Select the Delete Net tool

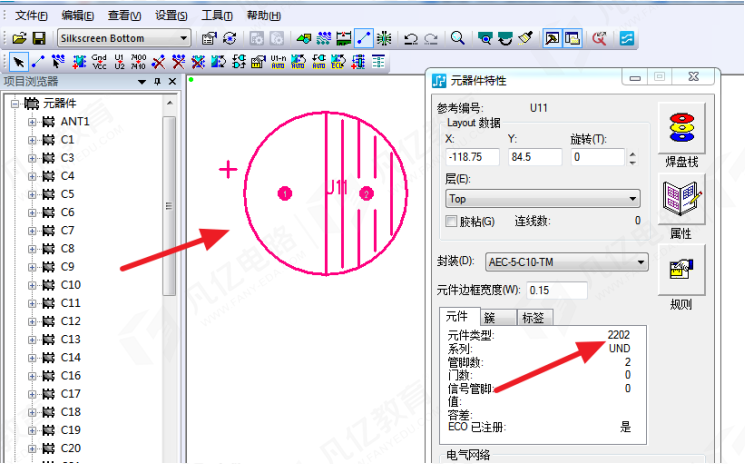[178, 62]
